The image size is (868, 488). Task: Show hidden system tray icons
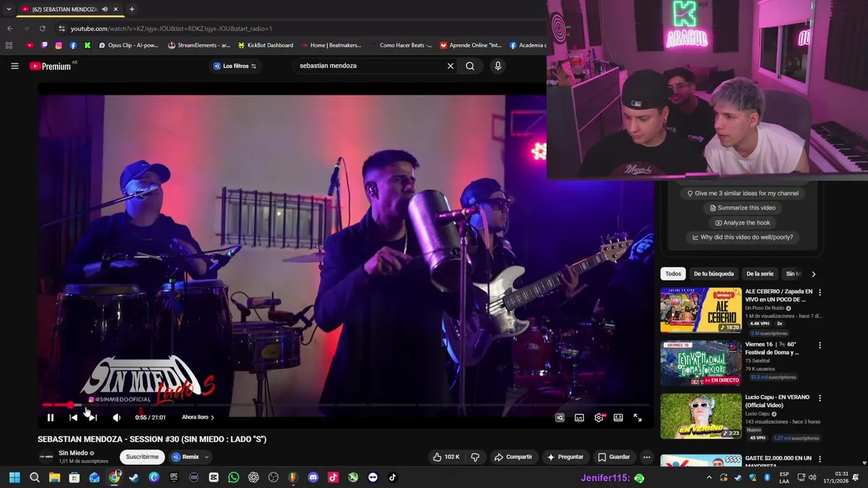[709, 478]
